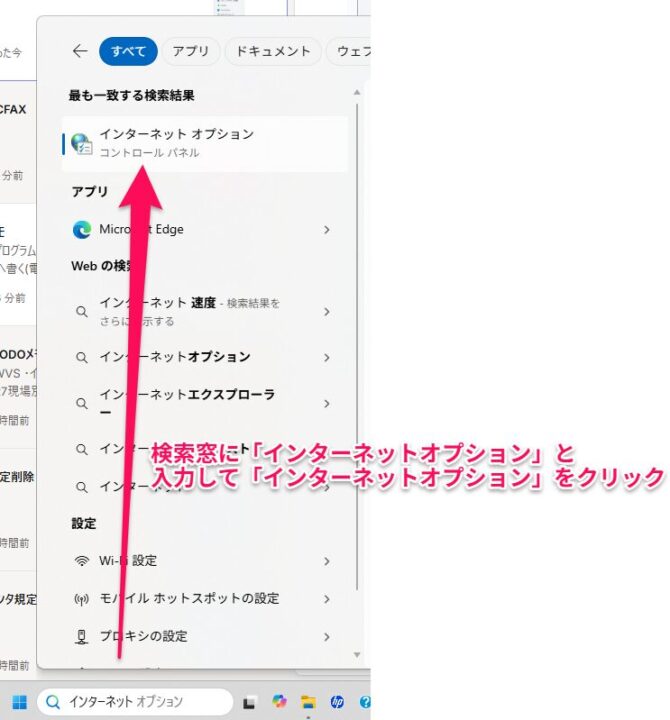
Task: Click the back arrow in search panel
Action: click(80, 51)
